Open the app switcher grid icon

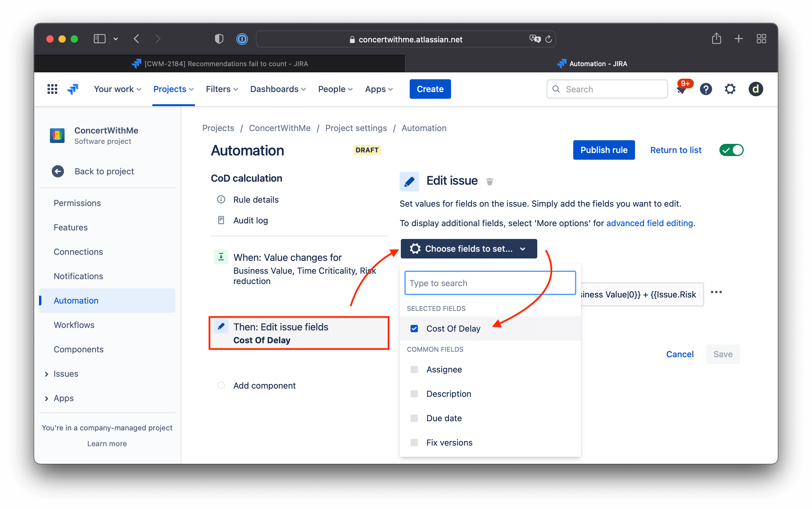pyautogui.click(x=52, y=89)
